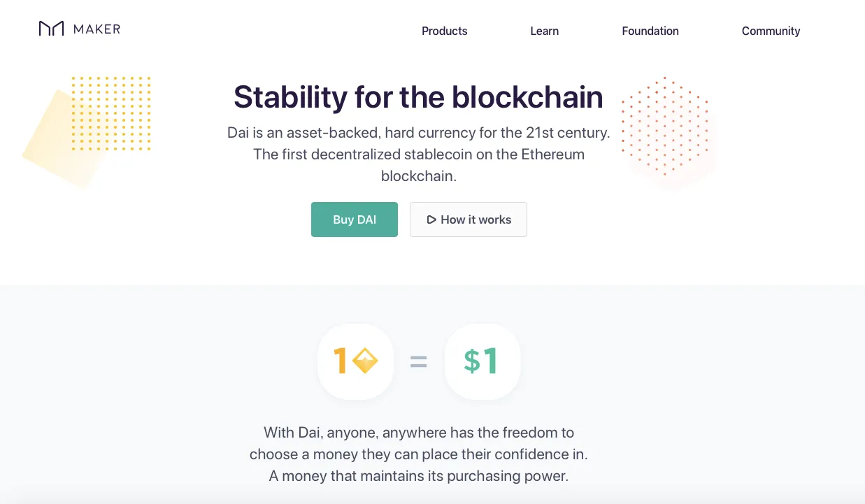Click the green $1 coin illustration
Image resolution: width=865 pixels, height=504 pixels.
click(x=482, y=361)
